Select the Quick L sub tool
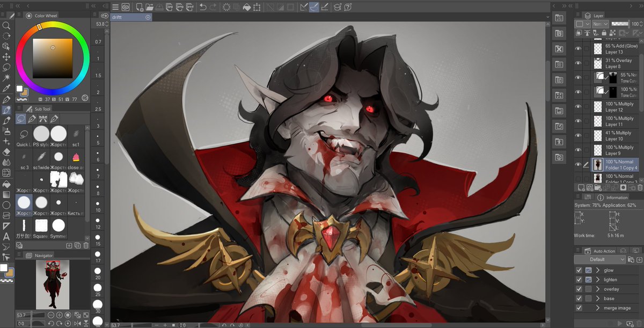This screenshot has width=644, height=328. coord(23,135)
